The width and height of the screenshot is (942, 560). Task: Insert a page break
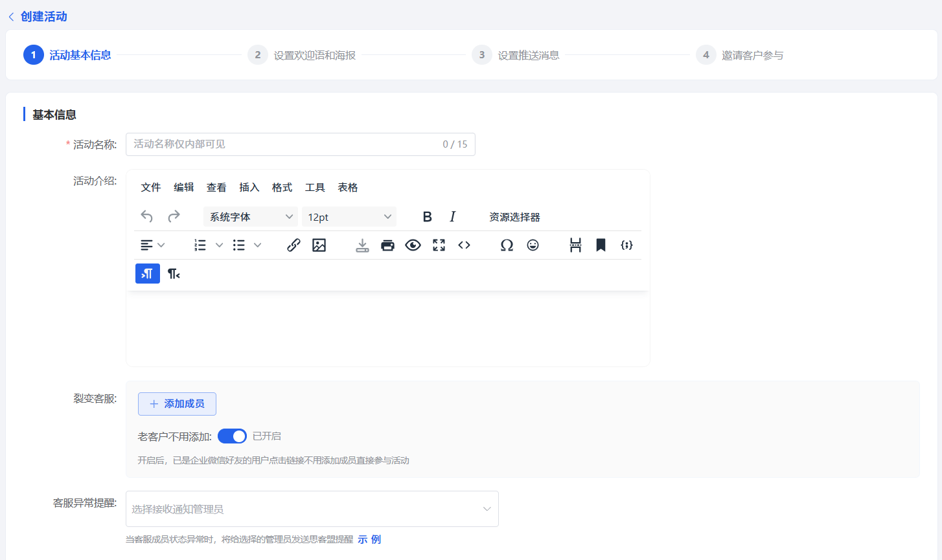tap(575, 245)
